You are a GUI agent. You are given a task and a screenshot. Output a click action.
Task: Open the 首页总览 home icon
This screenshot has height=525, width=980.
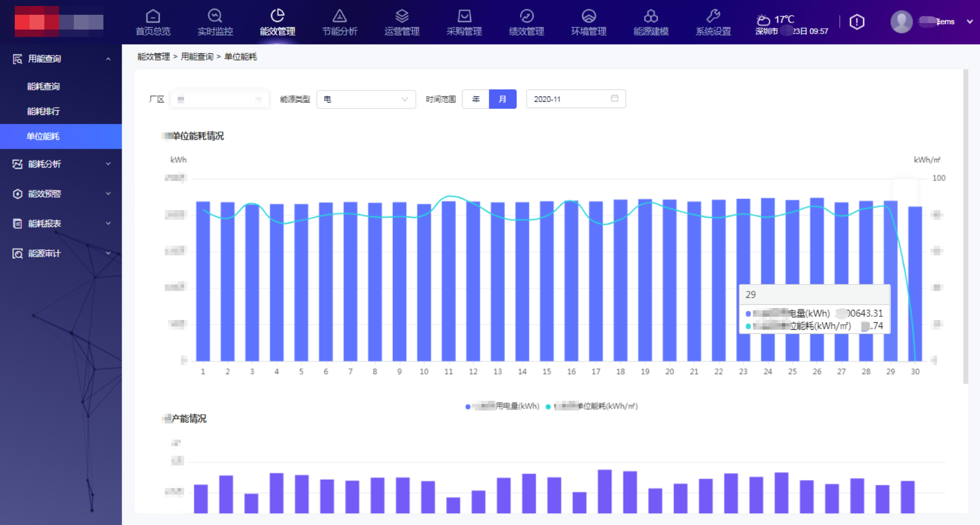pyautogui.click(x=153, y=17)
